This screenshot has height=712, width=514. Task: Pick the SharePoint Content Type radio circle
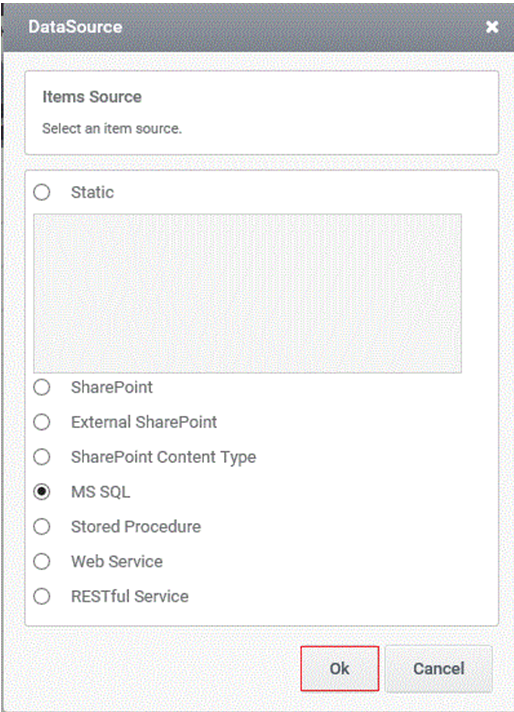(x=42, y=457)
